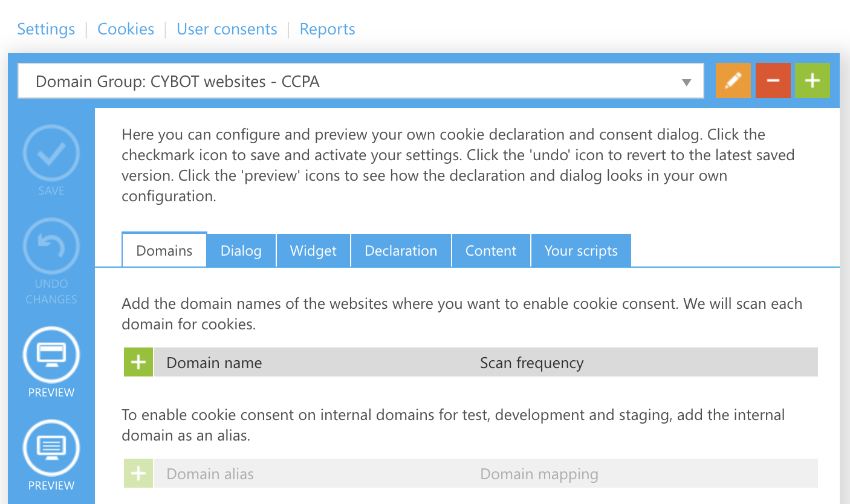
Task: Add a domain alias with the plus icon
Action: (138, 473)
